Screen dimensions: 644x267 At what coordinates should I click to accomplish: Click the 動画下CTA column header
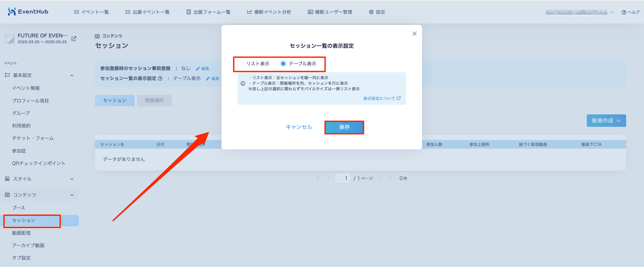point(591,144)
